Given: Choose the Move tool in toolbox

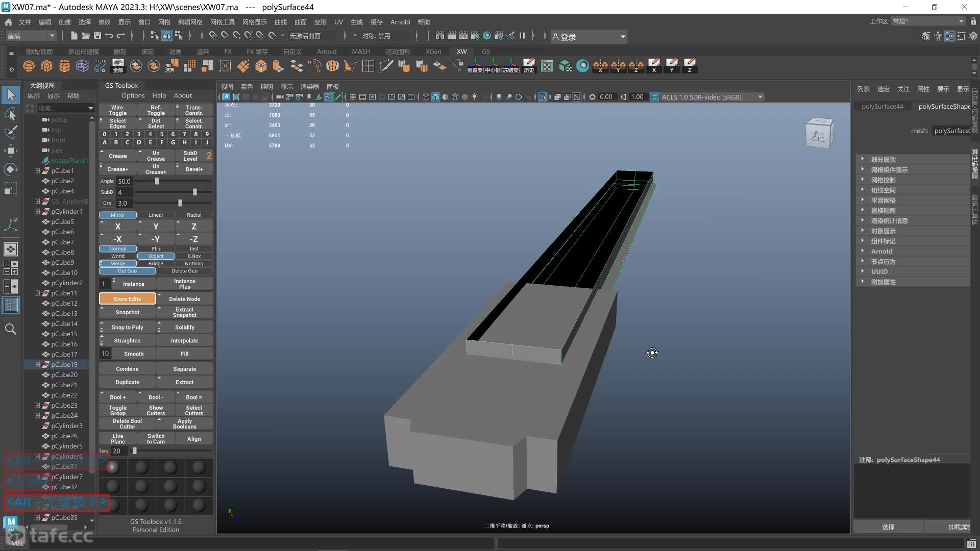Looking at the screenshot, I should coord(11,151).
